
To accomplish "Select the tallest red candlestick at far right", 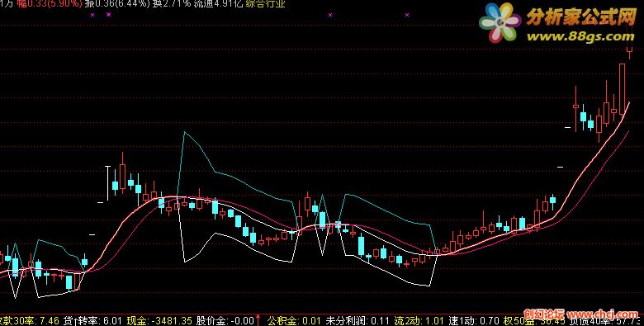I will coord(622,89).
